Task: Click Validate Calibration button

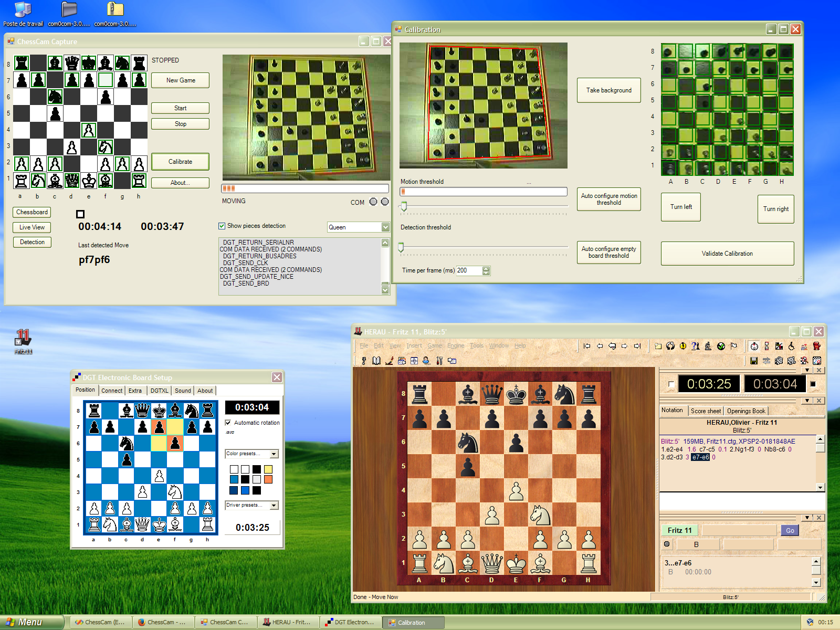Action: [728, 254]
